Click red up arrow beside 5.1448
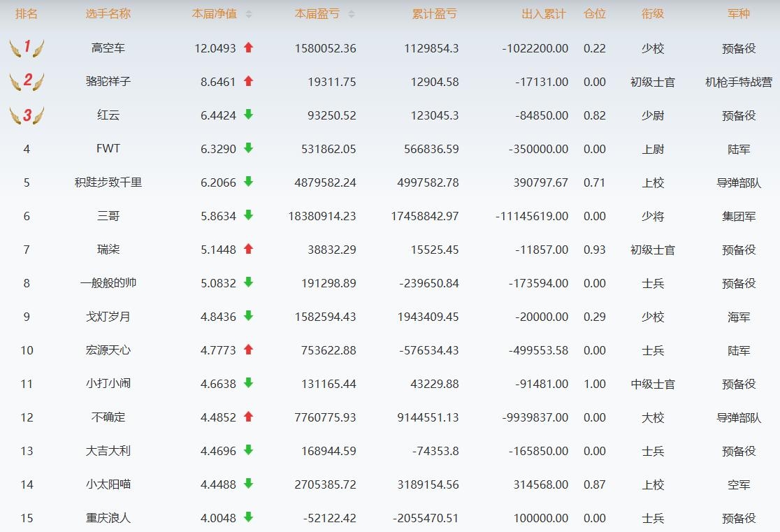The image size is (780, 532). point(248,249)
